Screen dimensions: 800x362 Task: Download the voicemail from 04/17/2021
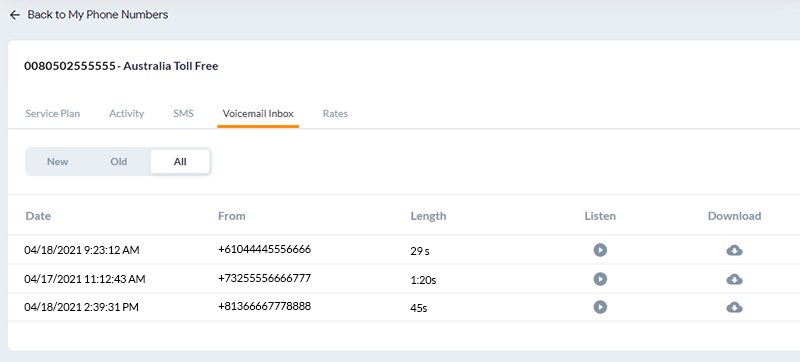point(734,279)
